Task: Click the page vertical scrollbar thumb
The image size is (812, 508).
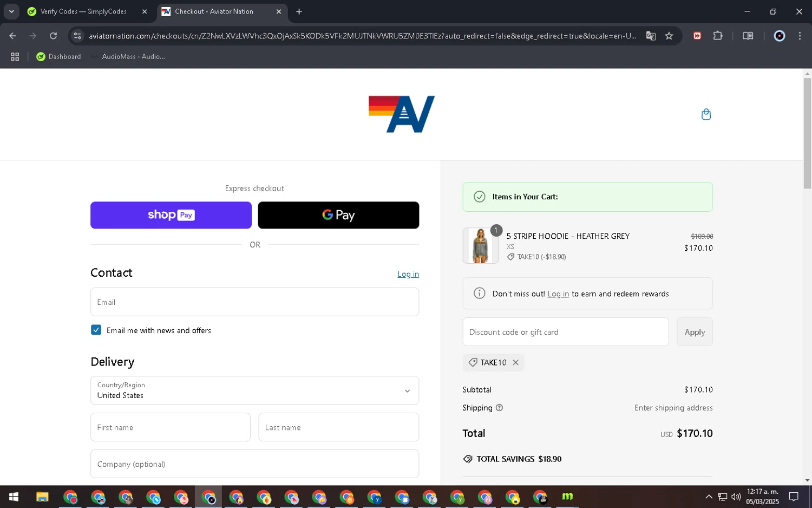Action: tap(807, 133)
